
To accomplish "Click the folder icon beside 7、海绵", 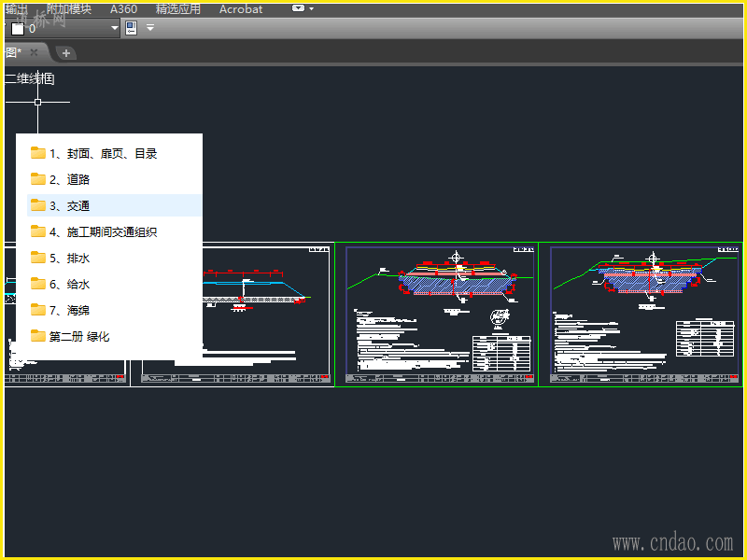I will tap(37, 310).
